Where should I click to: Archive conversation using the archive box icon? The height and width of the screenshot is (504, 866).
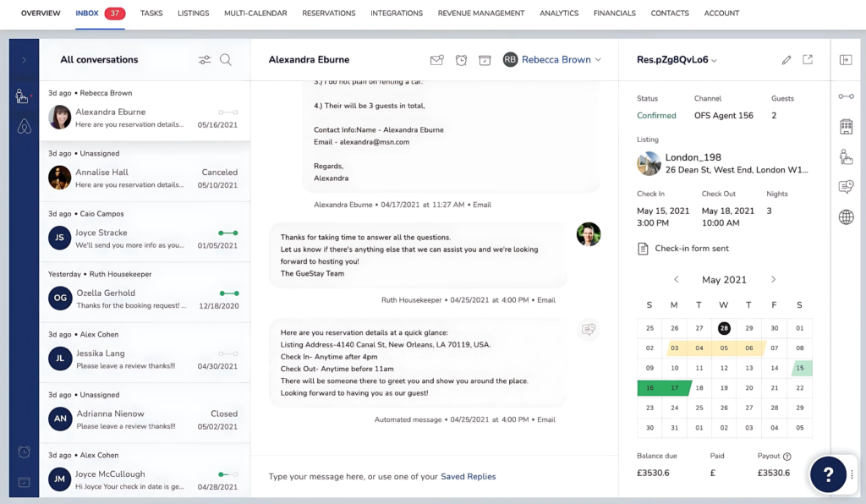[485, 60]
